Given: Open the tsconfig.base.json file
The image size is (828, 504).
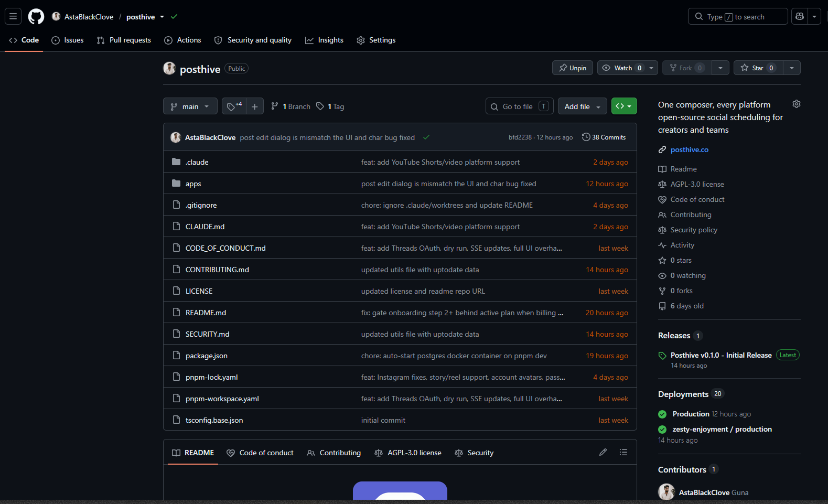Looking at the screenshot, I should (x=214, y=420).
